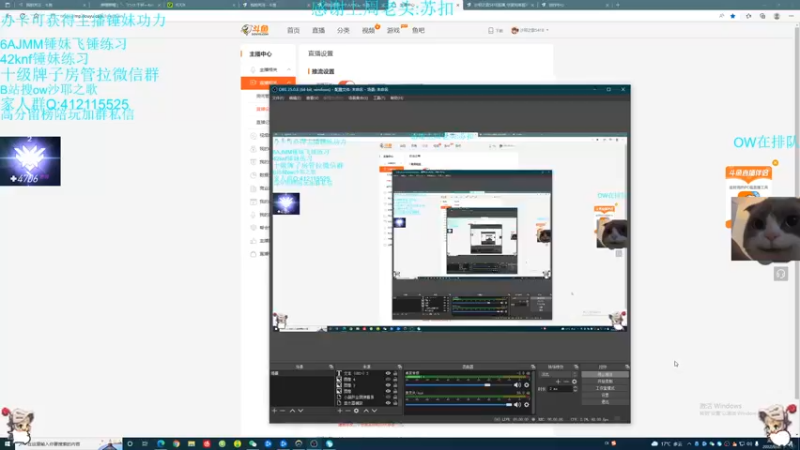Toggle visibility of the 图像 4 source
The image size is (800, 450).
click(388, 379)
